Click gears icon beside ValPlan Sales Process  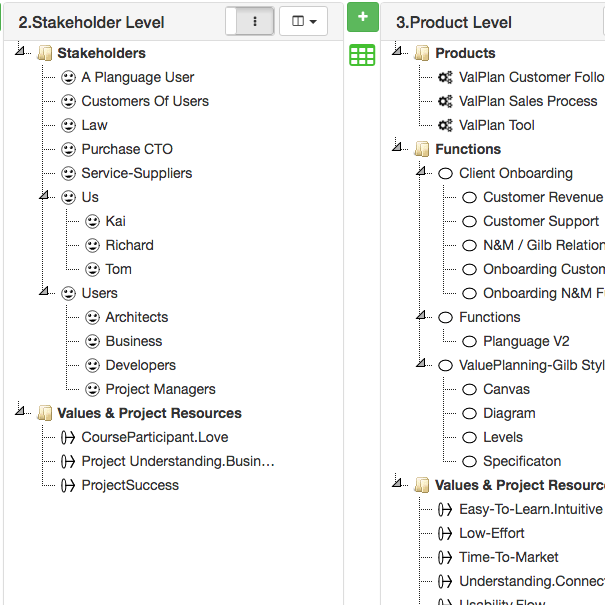(445, 101)
